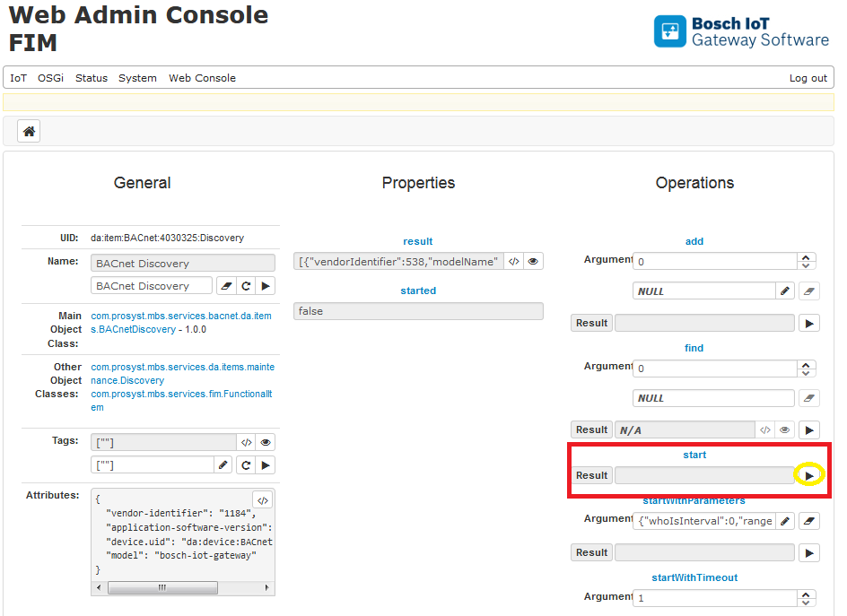This screenshot has width=847, height=616.
Task: Click the eraser icon beside the Name input
Action: click(x=226, y=286)
